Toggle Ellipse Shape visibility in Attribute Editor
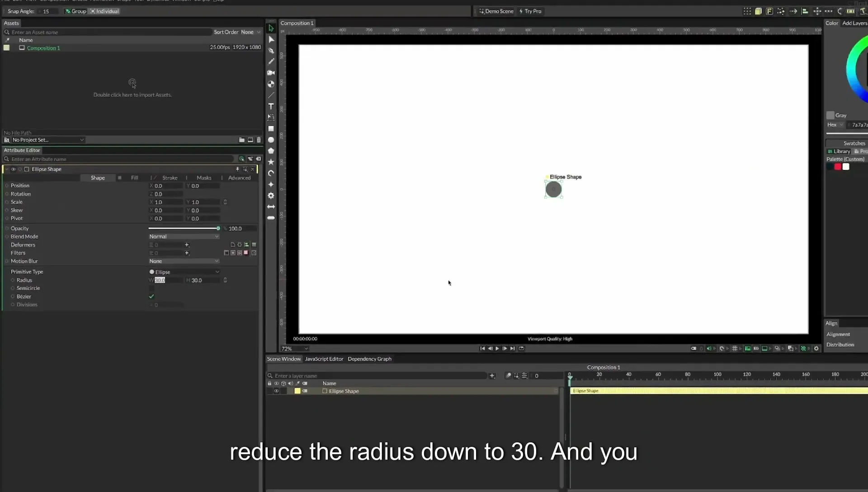 (x=13, y=169)
